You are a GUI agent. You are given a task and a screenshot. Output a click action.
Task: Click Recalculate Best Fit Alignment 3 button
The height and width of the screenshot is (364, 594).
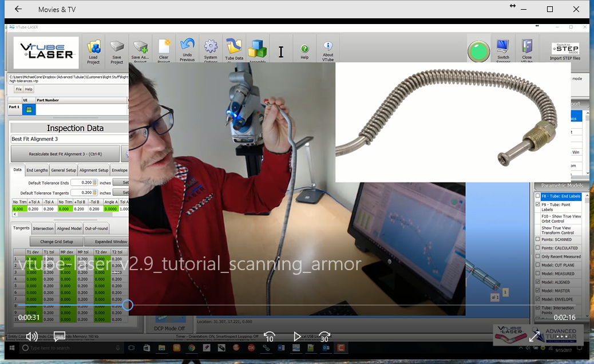[x=65, y=154]
